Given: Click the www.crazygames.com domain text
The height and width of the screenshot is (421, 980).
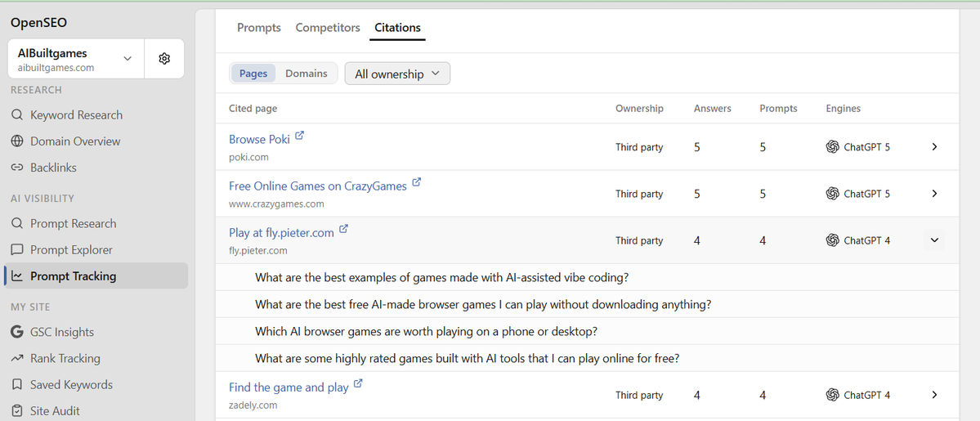Looking at the screenshot, I should (x=276, y=204).
